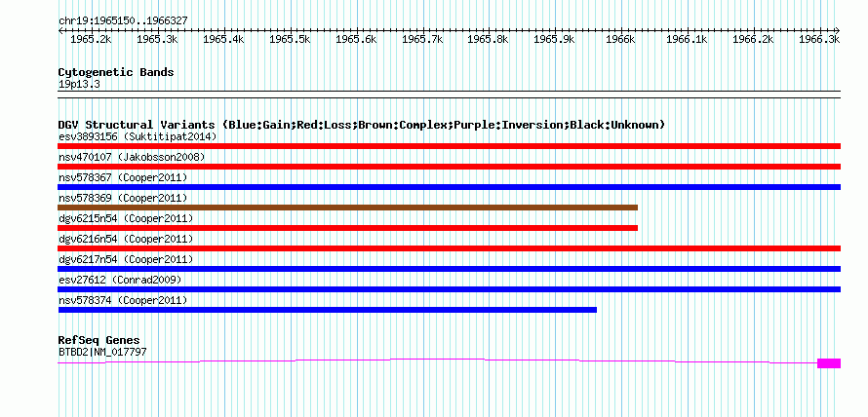This screenshot has width=868, height=417.
Task: Click the left arrowhead of the ruler
Action: pos(60,30)
